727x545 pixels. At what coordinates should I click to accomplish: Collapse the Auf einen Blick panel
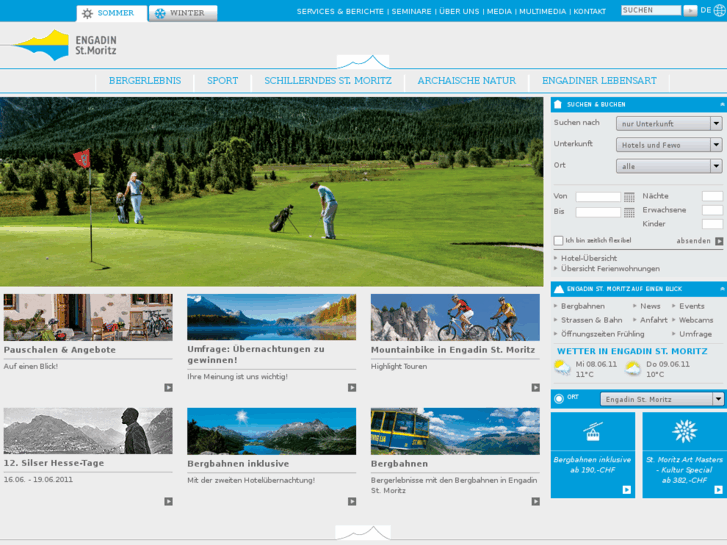coord(722,289)
